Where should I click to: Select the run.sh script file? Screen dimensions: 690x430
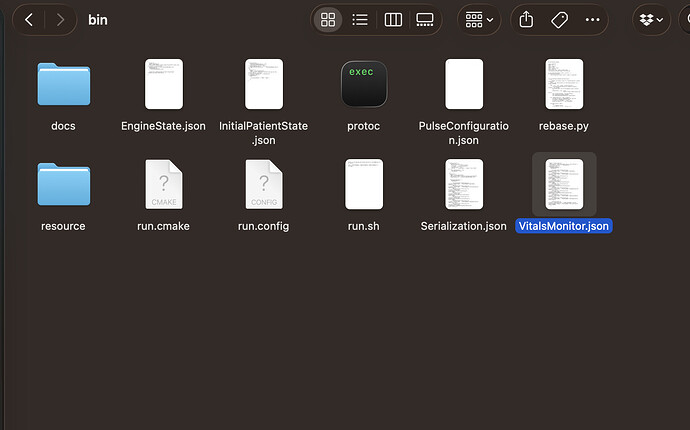coord(363,184)
